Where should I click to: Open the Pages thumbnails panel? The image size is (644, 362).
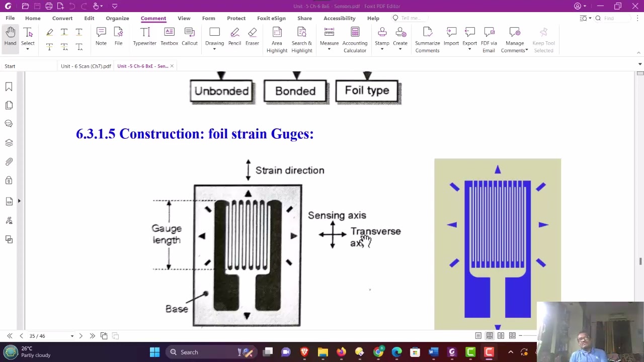click(x=9, y=105)
